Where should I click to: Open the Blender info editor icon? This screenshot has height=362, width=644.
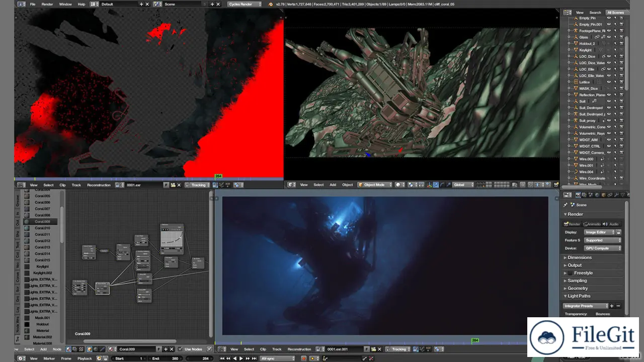tap(21, 4)
